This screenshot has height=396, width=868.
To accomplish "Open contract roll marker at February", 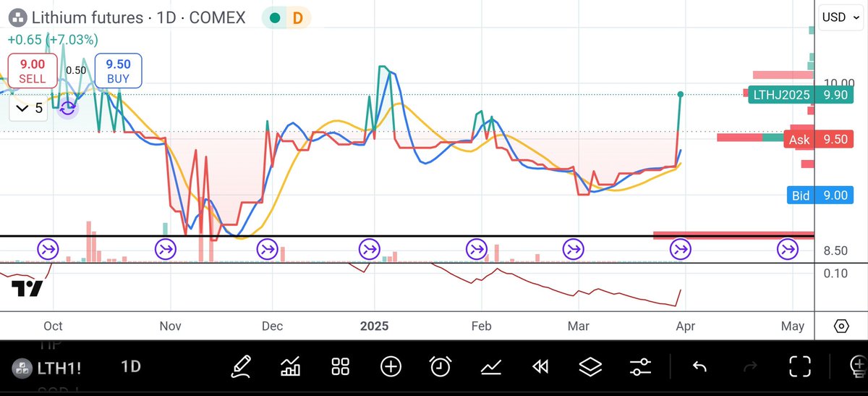I will tap(477, 250).
